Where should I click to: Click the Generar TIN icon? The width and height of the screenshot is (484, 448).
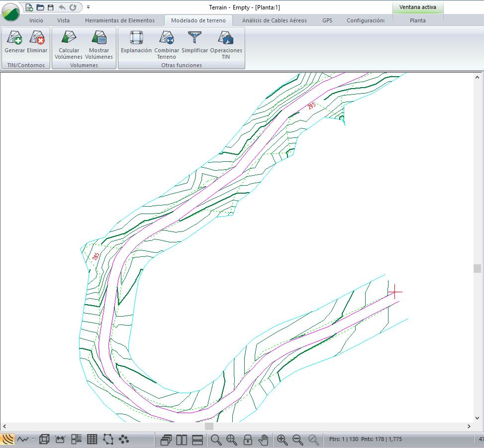(x=14, y=42)
